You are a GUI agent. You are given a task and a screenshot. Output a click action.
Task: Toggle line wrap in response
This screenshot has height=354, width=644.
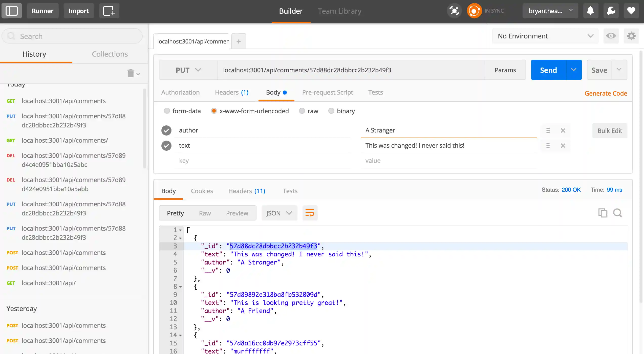click(310, 213)
